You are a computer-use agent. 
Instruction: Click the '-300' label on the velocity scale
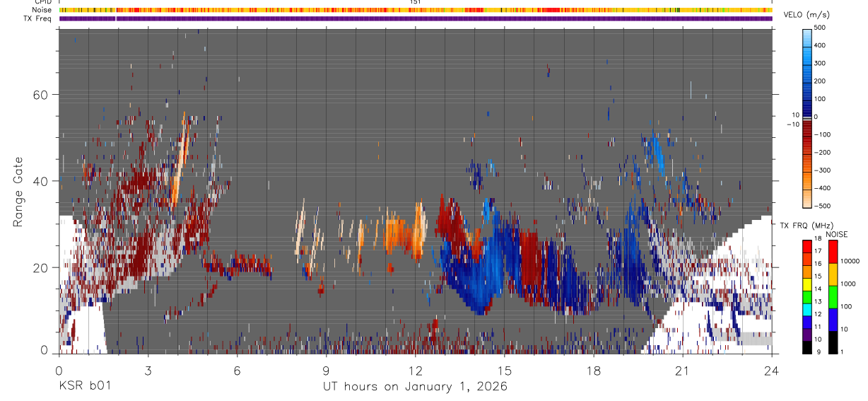tap(821, 170)
